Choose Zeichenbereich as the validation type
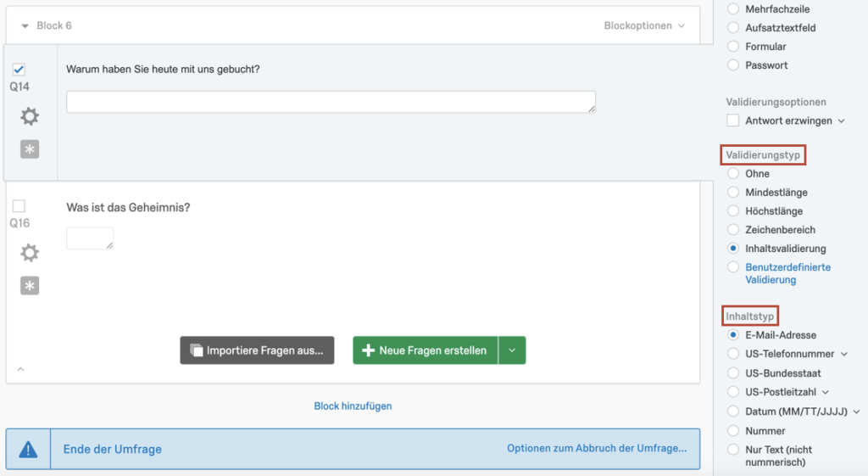Viewport: 868px width, 476px height. pyautogui.click(x=733, y=229)
